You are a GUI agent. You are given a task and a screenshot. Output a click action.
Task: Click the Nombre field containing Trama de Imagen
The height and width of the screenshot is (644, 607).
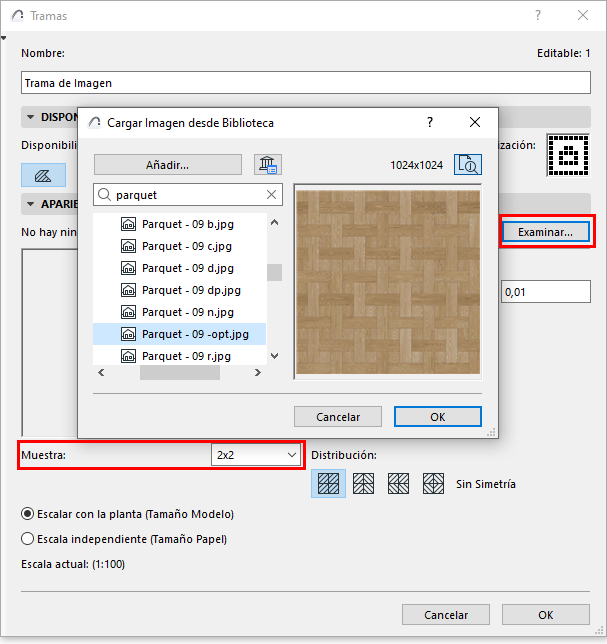point(306,83)
